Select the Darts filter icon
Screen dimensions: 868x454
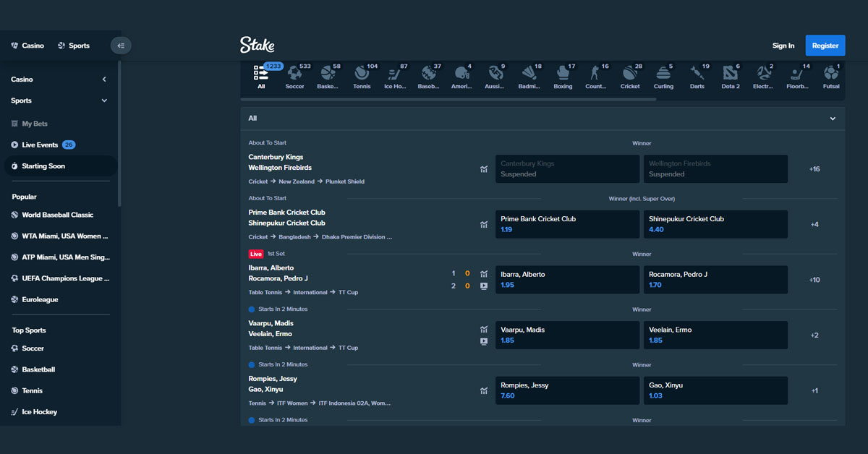(x=697, y=73)
